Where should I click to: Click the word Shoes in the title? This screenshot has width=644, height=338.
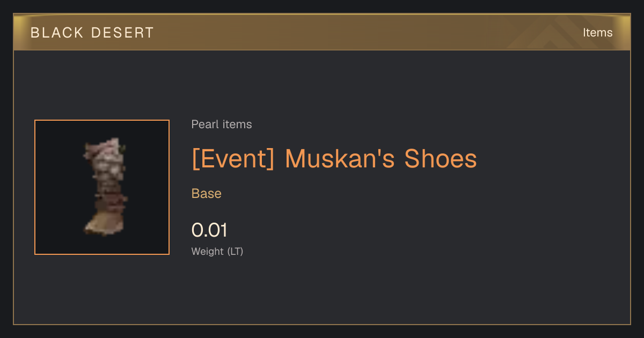click(441, 159)
